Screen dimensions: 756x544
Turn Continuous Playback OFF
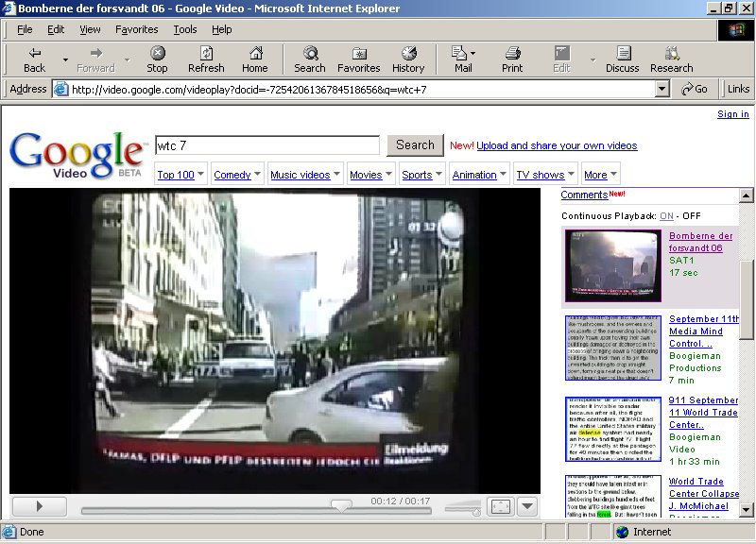[692, 216]
